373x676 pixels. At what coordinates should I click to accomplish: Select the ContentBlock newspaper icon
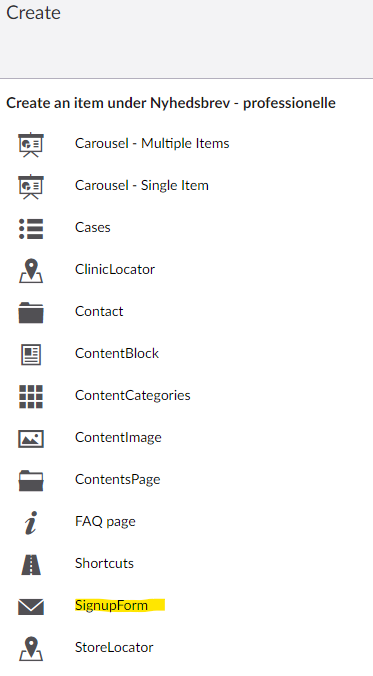[31, 355]
